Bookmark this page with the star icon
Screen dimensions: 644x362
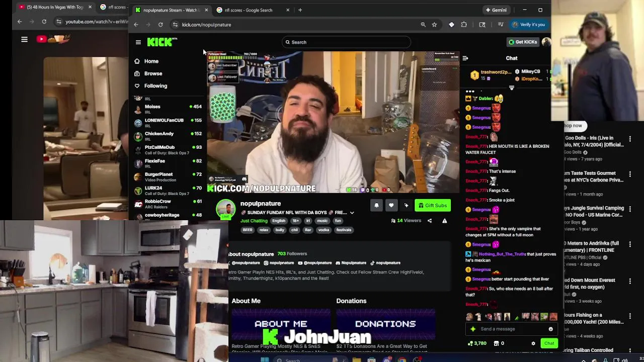[x=434, y=25]
